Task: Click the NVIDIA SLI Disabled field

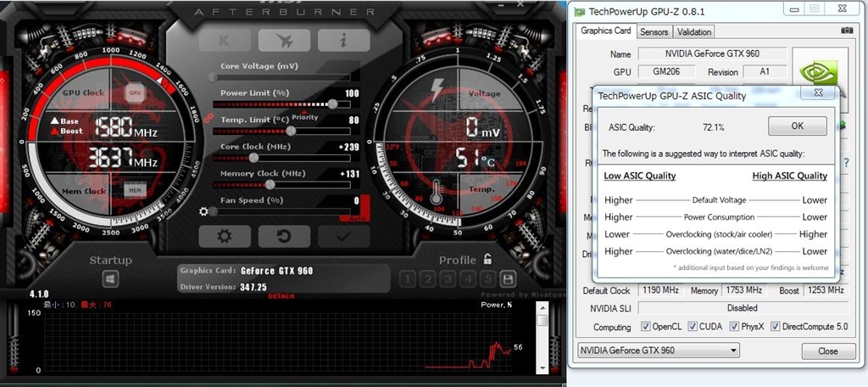Action: pos(743,308)
